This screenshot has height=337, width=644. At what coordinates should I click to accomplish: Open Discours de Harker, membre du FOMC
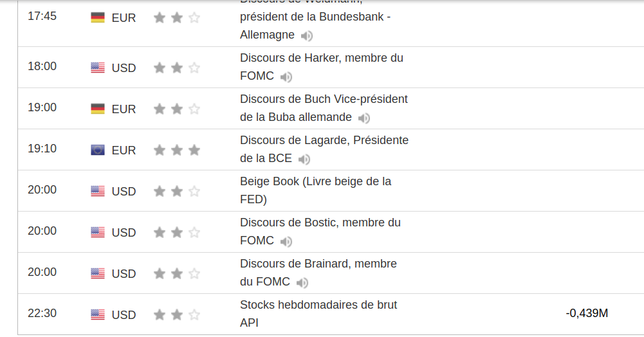point(322,58)
